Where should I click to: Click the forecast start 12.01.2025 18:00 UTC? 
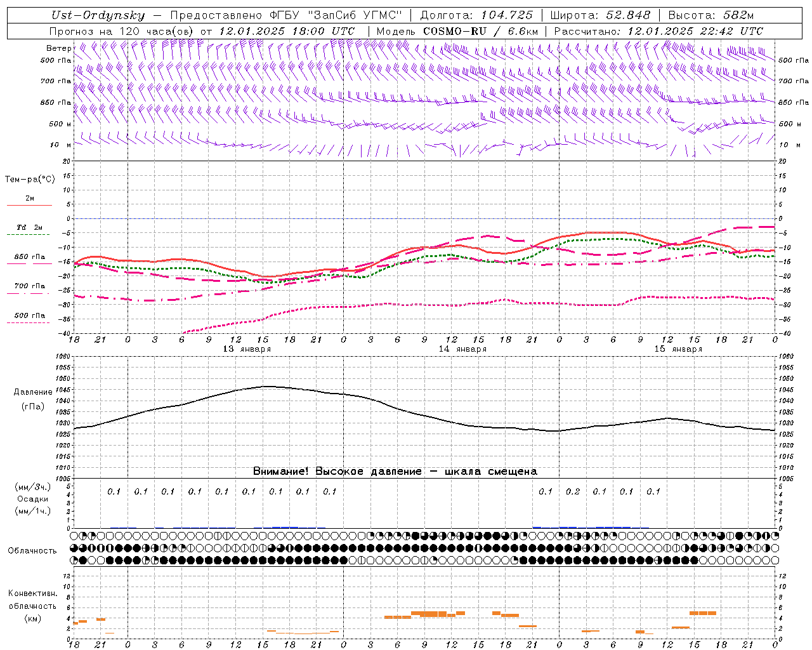pos(287,31)
